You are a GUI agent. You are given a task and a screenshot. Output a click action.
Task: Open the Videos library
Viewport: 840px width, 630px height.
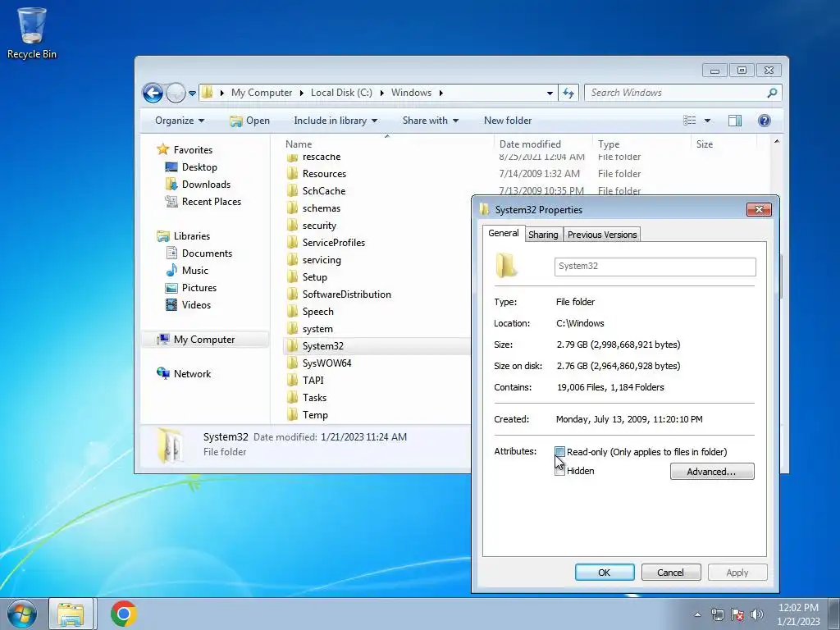(x=189, y=305)
